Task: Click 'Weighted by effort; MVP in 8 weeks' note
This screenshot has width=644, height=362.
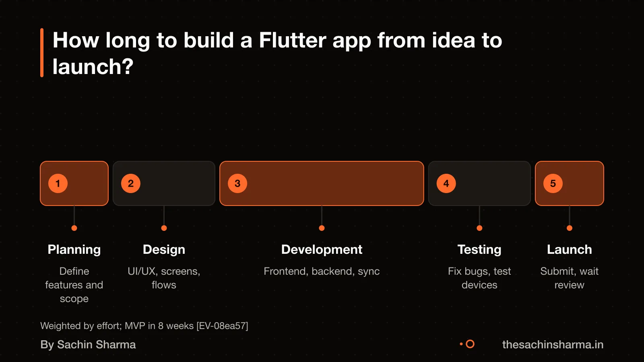Action: [x=144, y=326]
